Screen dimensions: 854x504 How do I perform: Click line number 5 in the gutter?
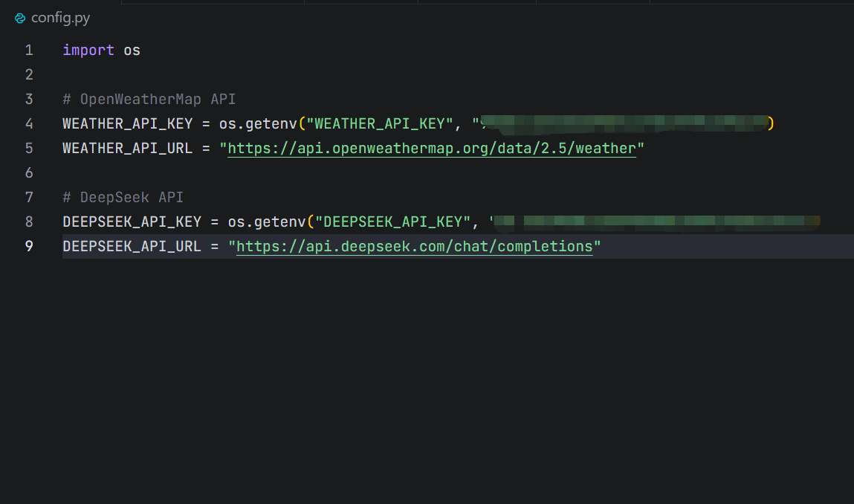click(x=29, y=148)
